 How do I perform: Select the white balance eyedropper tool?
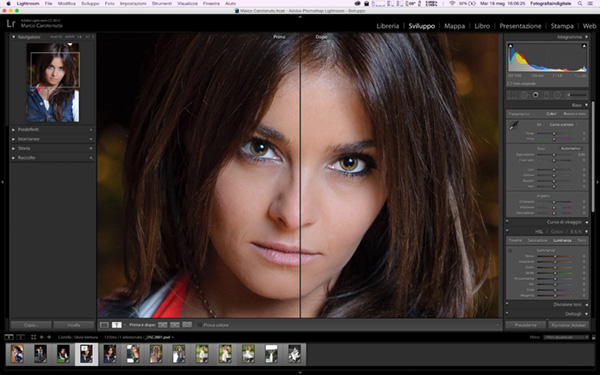[x=514, y=126]
